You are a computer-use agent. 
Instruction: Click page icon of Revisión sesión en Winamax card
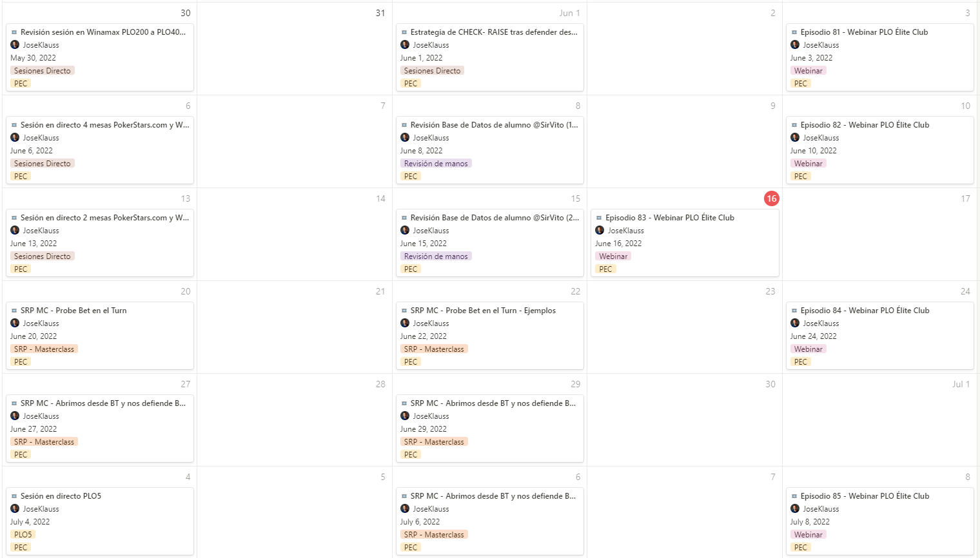click(x=14, y=32)
